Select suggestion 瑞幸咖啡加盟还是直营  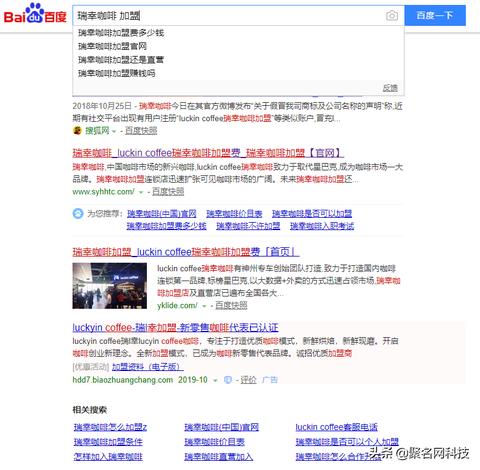[x=121, y=60]
